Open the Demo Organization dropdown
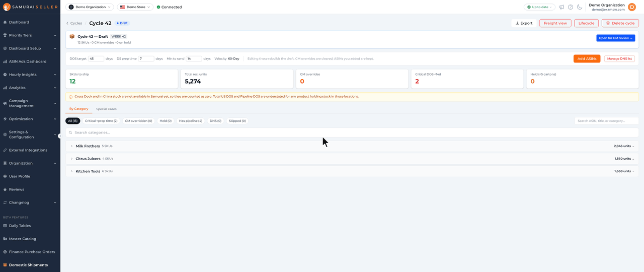Image resolution: width=644 pixels, height=272 pixels. (90, 7)
